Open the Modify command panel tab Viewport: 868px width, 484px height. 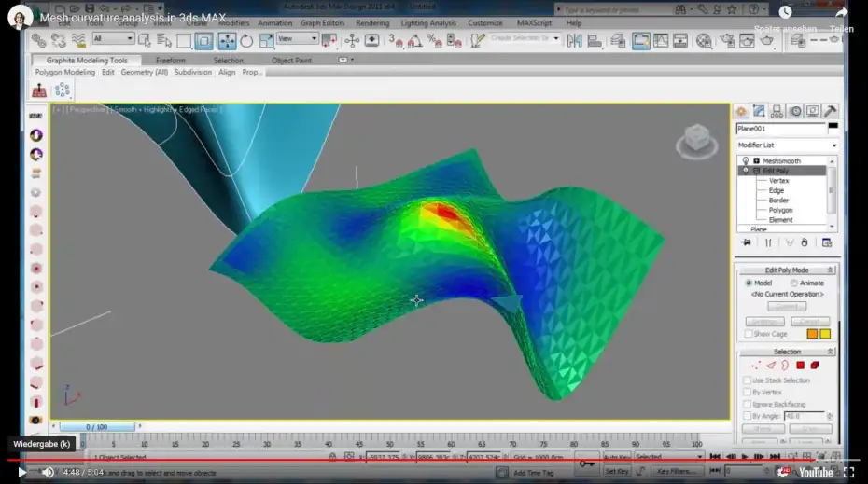pyautogui.click(x=759, y=111)
